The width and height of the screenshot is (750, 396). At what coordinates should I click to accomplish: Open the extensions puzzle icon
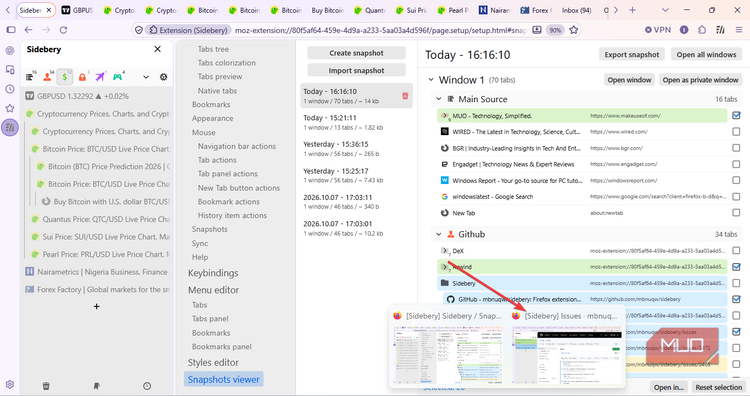[x=702, y=30]
